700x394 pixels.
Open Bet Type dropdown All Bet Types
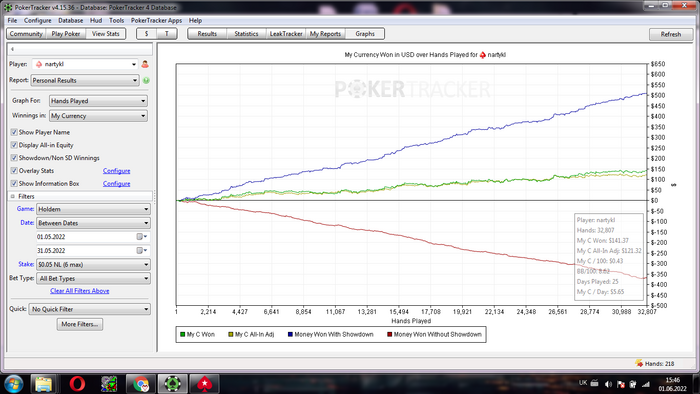(93, 278)
